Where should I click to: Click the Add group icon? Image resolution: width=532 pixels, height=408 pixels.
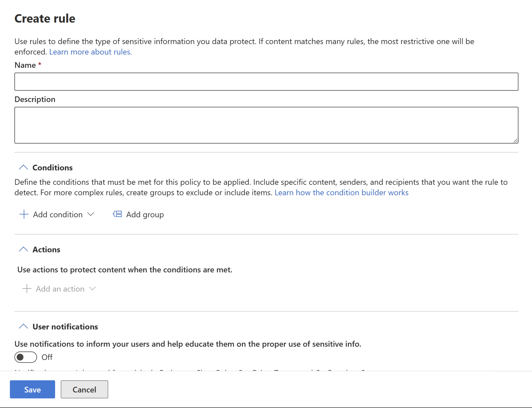point(117,214)
